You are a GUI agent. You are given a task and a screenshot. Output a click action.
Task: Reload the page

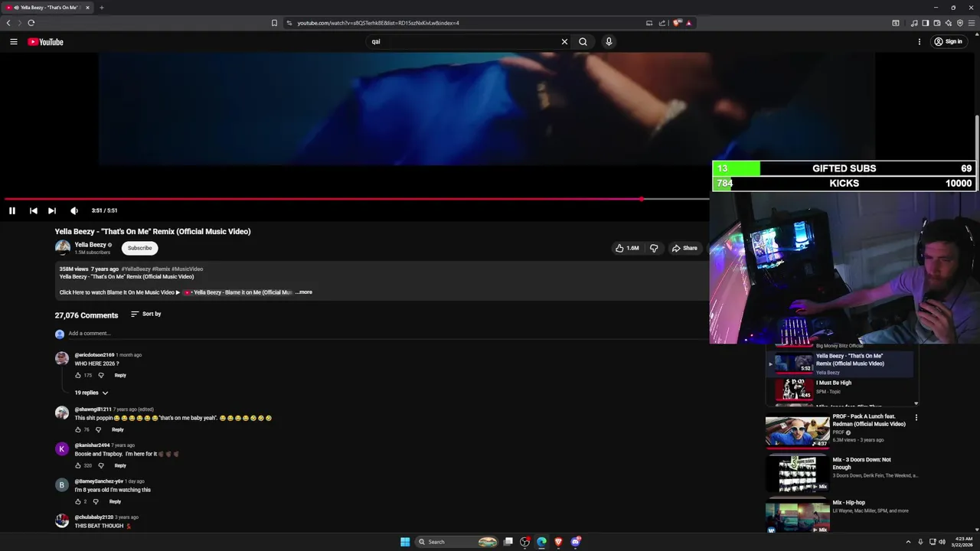(x=31, y=23)
